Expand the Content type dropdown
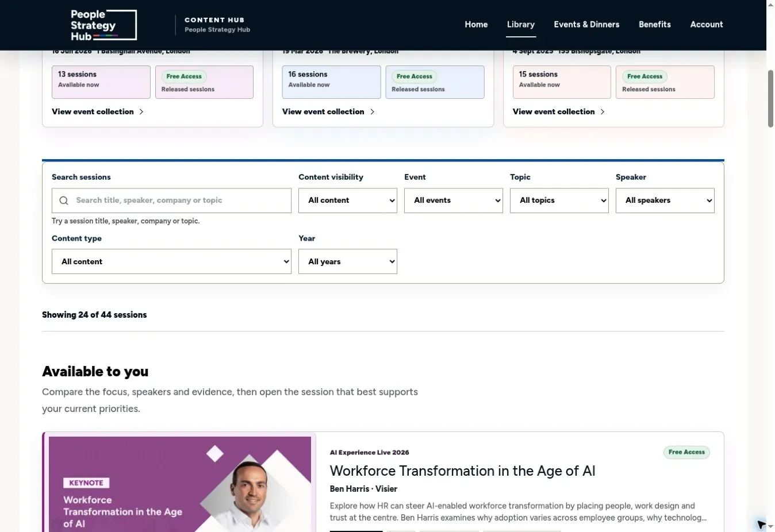The image size is (775, 532). tap(171, 261)
